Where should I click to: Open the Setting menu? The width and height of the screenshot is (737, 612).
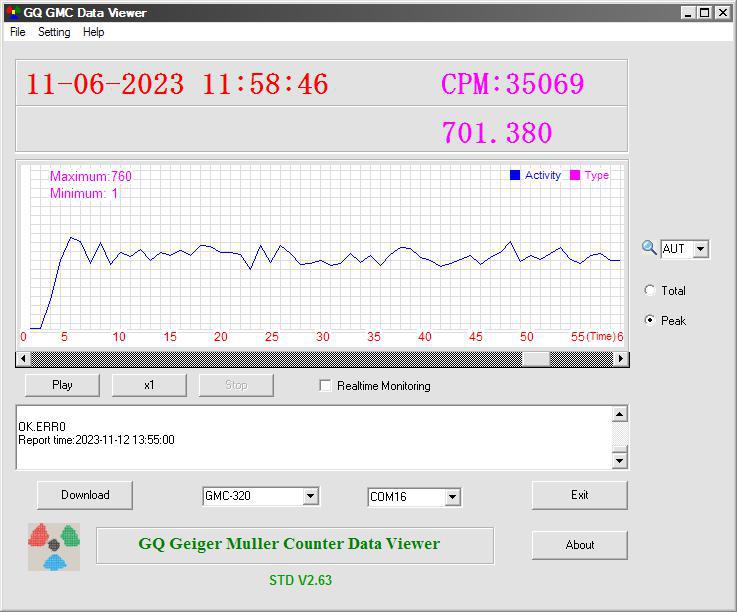[54, 32]
